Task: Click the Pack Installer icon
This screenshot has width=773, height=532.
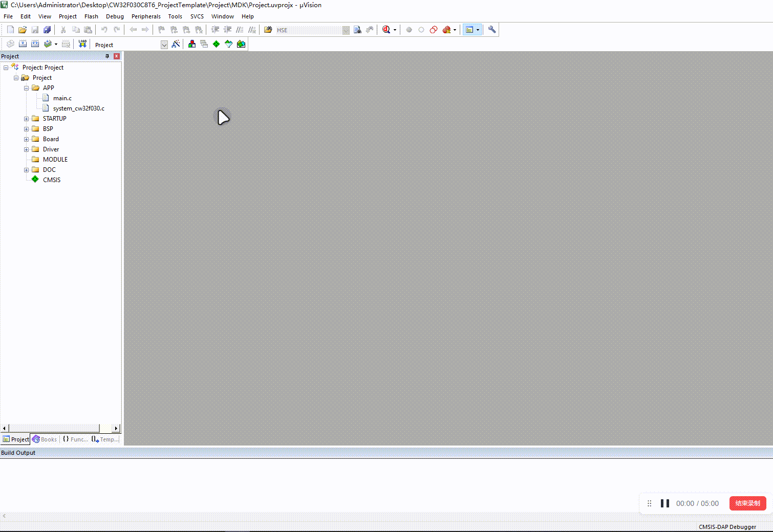Action: pyautogui.click(x=241, y=44)
